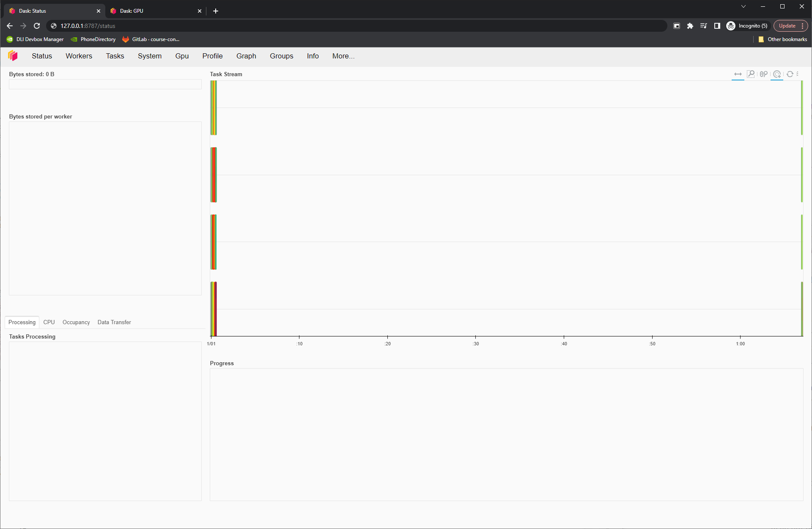Click the Dask logo icon
The width and height of the screenshot is (812, 529).
pyautogui.click(x=13, y=55)
